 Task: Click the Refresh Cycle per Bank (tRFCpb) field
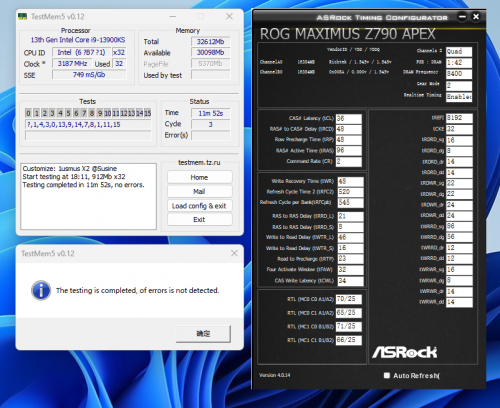coord(350,203)
